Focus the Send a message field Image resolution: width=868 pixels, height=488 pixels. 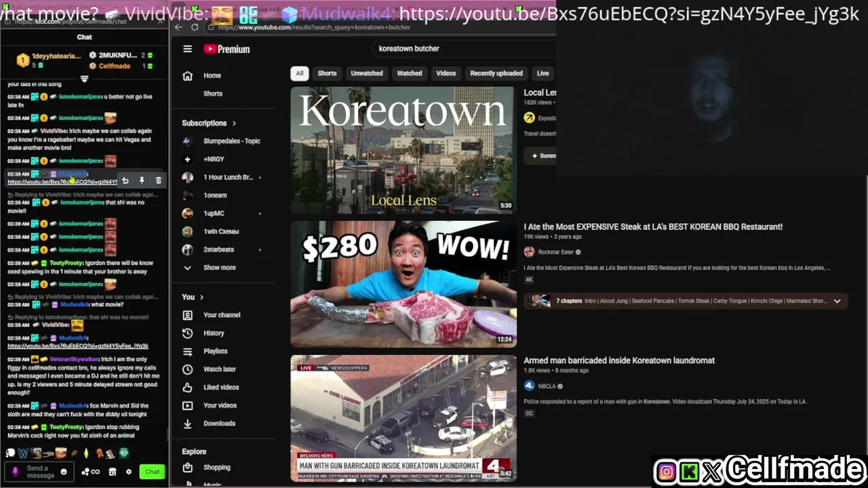pyautogui.click(x=41, y=472)
